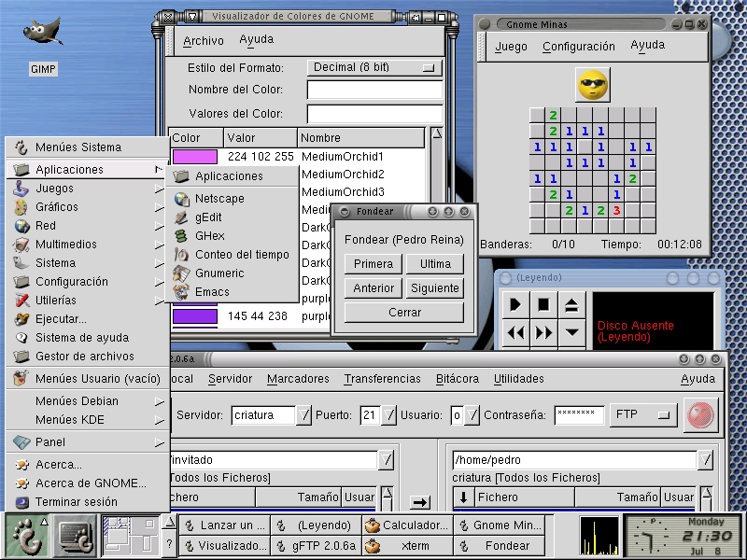
Task: Expand the Servidor host history dropdown
Action: coord(303,415)
